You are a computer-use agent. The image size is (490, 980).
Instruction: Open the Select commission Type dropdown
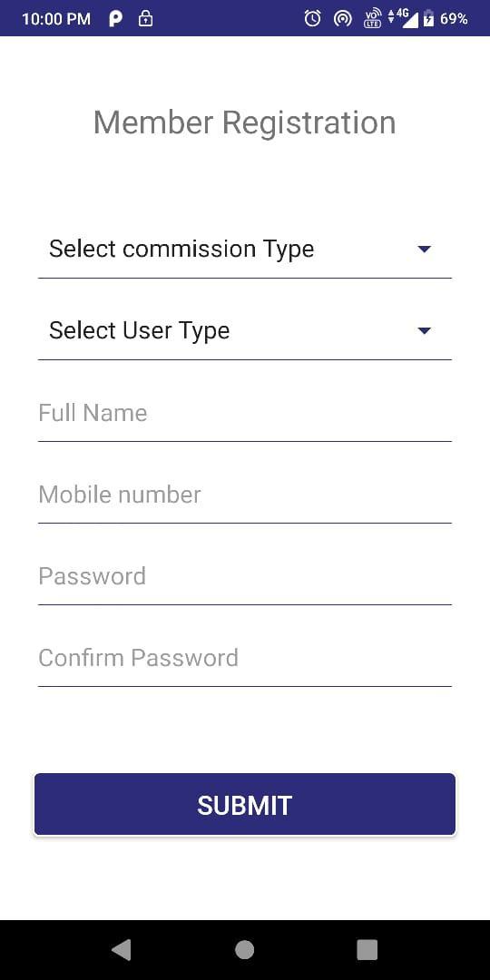(x=245, y=250)
